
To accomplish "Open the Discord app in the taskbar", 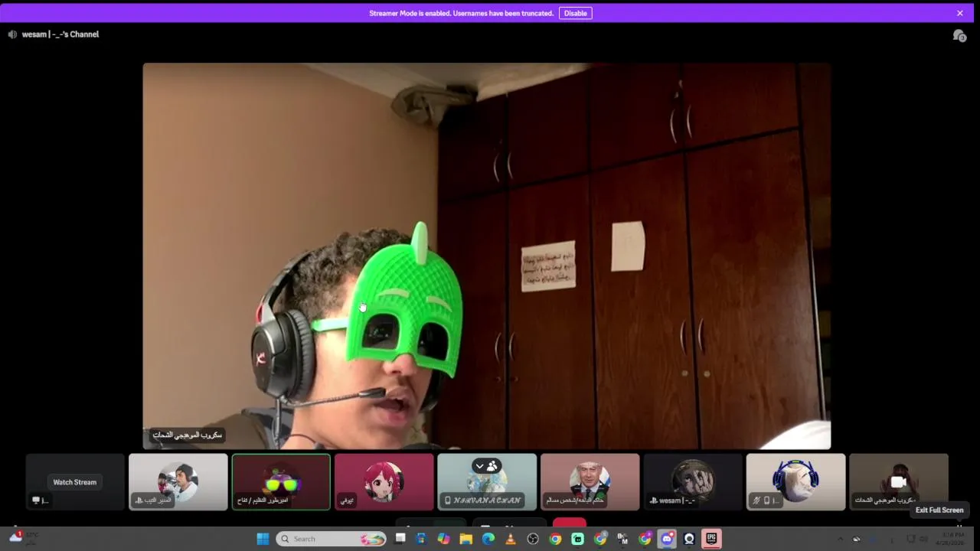I will tap(667, 539).
